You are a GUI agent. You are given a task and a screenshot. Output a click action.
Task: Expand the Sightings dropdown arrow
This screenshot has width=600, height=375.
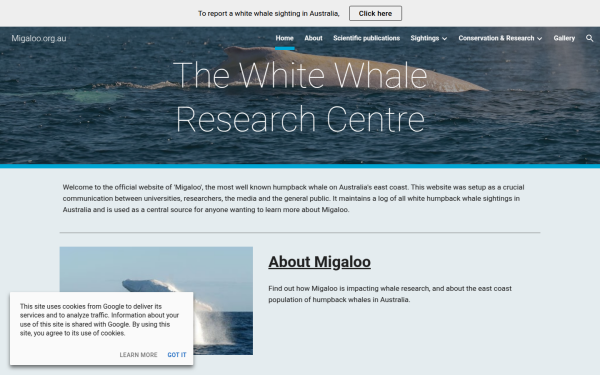[444, 39]
